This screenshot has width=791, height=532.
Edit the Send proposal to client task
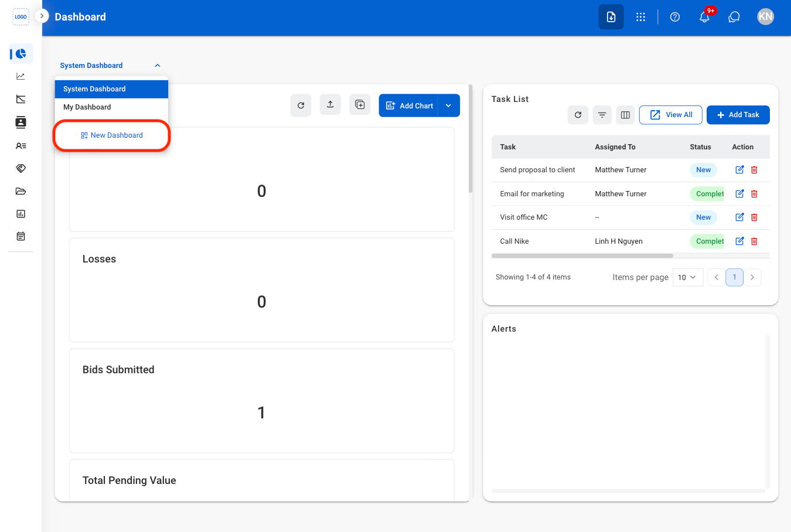pos(739,169)
